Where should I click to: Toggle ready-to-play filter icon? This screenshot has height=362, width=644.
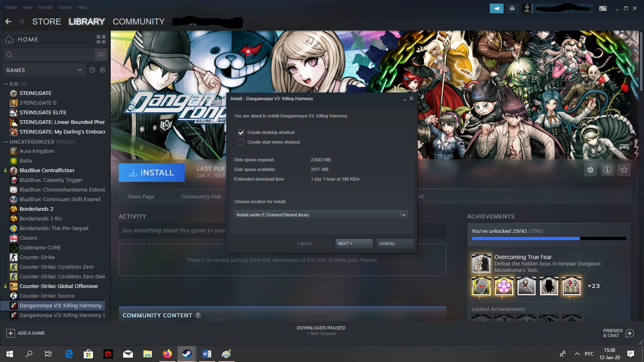pos(103,70)
